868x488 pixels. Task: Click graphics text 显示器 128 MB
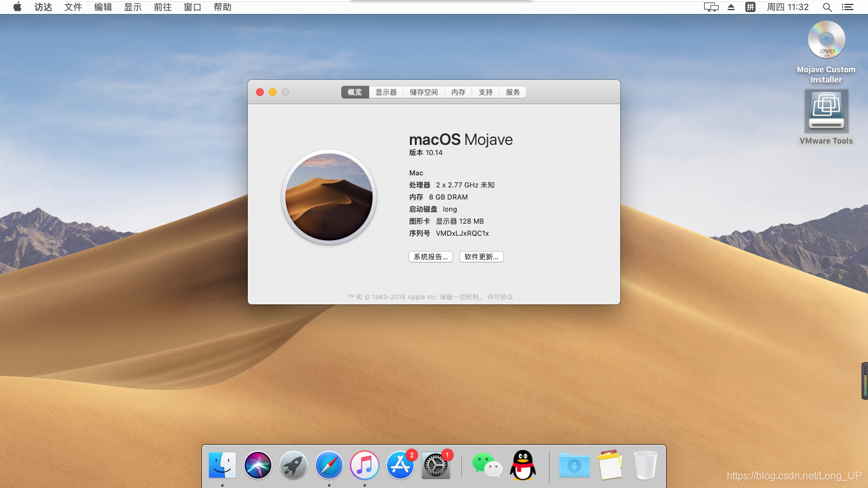coord(460,221)
